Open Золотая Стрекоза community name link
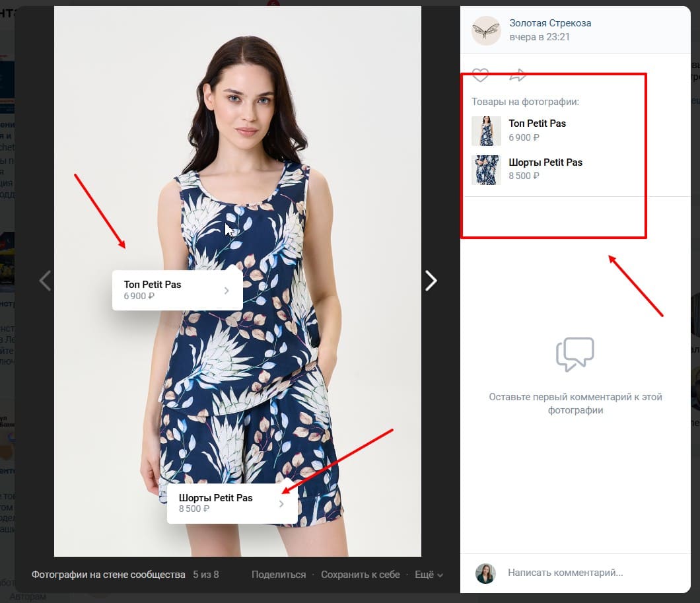Image resolution: width=700 pixels, height=603 pixels. (x=550, y=23)
